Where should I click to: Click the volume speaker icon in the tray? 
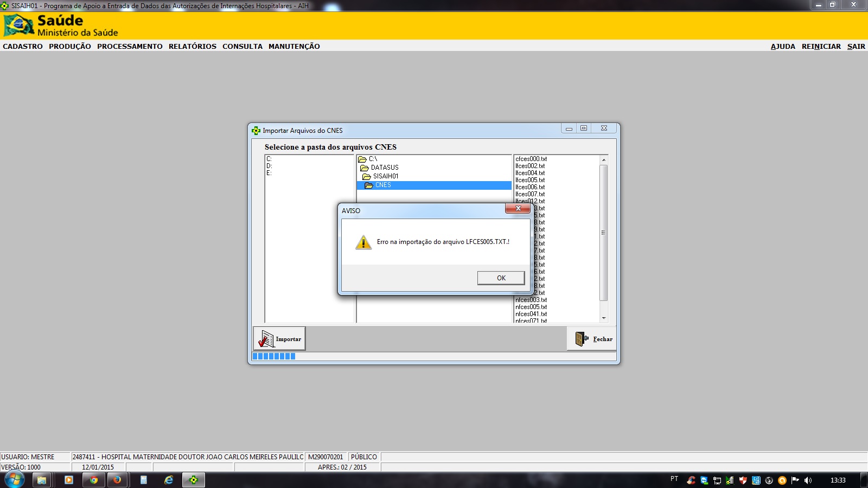808,480
